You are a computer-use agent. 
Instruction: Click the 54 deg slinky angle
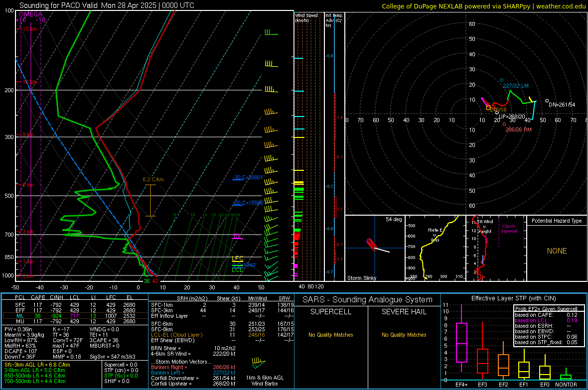pos(394,219)
